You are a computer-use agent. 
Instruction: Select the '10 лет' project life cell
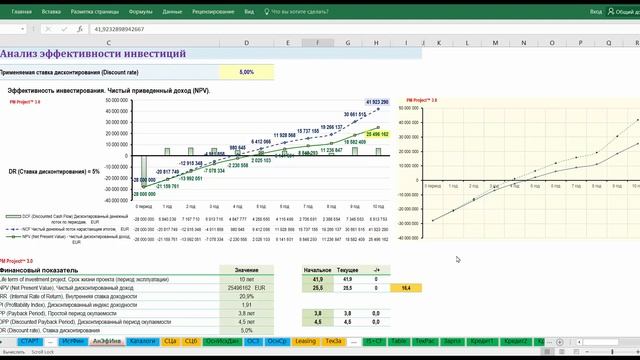[247, 279]
